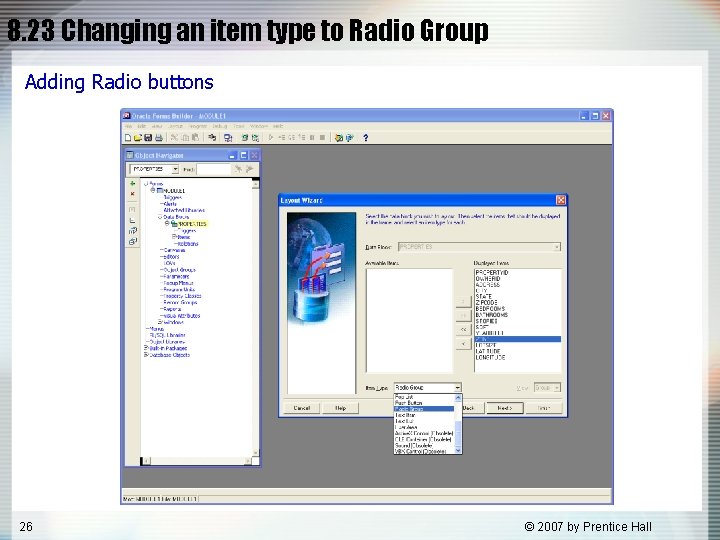The height and width of the screenshot is (540, 720).
Task: Click the Cancel button in Layout Wizard
Action: 302,408
